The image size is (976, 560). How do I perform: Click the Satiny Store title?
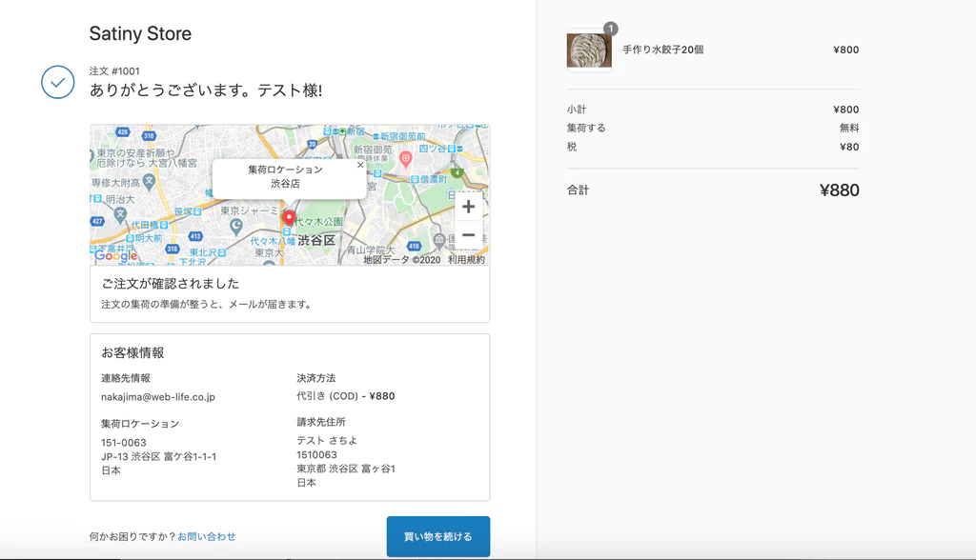tap(140, 33)
